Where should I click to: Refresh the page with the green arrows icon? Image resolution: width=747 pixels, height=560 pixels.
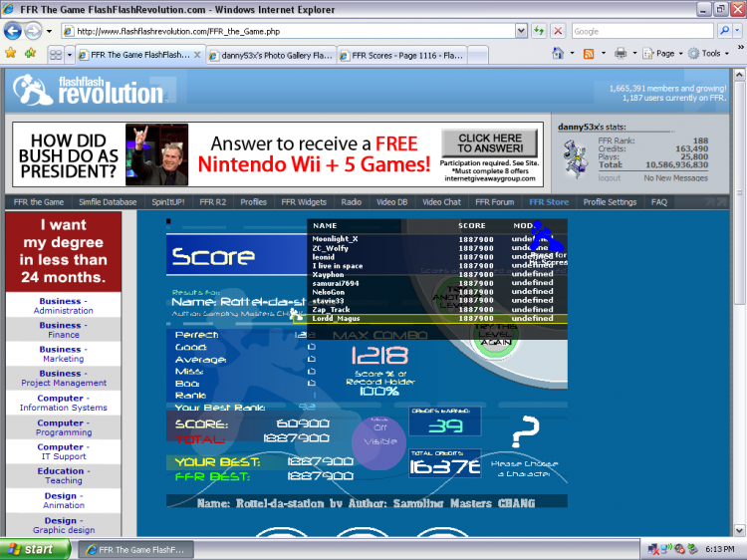pyautogui.click(x=539, y=31)
